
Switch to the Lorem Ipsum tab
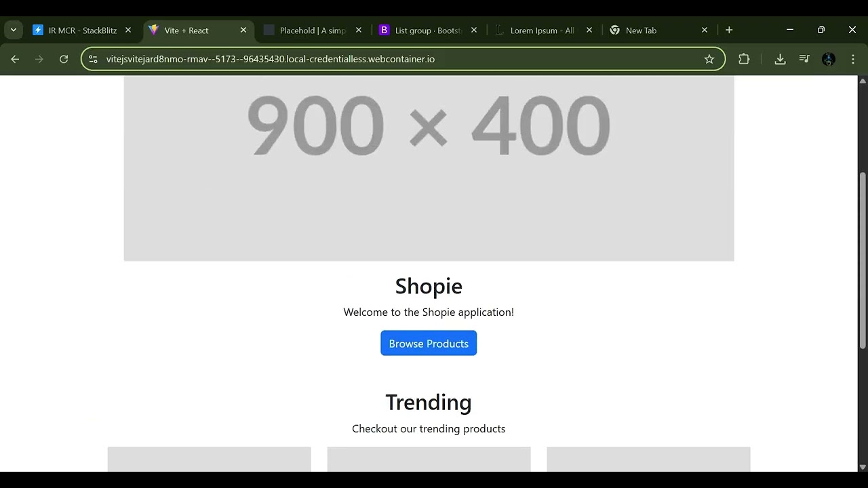point(542,30)
